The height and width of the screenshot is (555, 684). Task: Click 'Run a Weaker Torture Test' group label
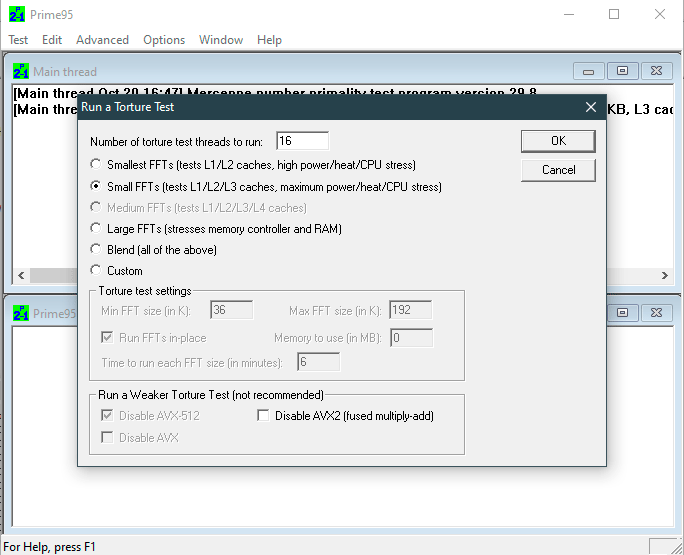point(211,394)
